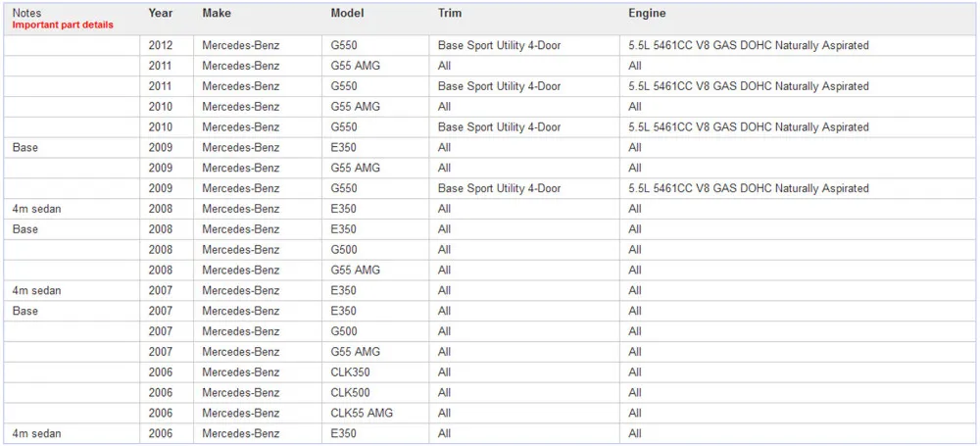The height and width of the screenshot is (446, 980).
Task: Click the 2008 4m sedan note cell
Action: [72, 209]
